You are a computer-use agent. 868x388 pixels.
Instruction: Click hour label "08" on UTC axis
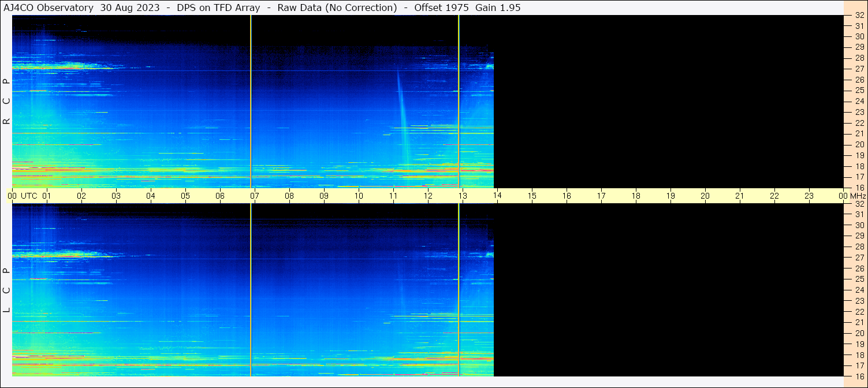[x=289, y=196]
